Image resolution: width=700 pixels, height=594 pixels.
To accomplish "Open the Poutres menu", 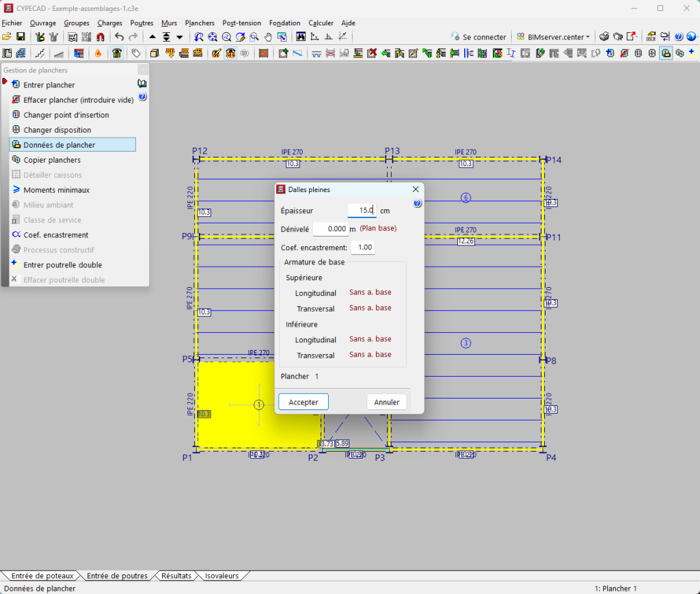I will click(x=142, y=23).
